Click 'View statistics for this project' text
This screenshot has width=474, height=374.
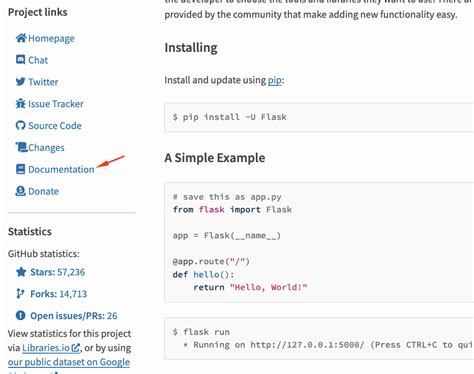[69, 334]
